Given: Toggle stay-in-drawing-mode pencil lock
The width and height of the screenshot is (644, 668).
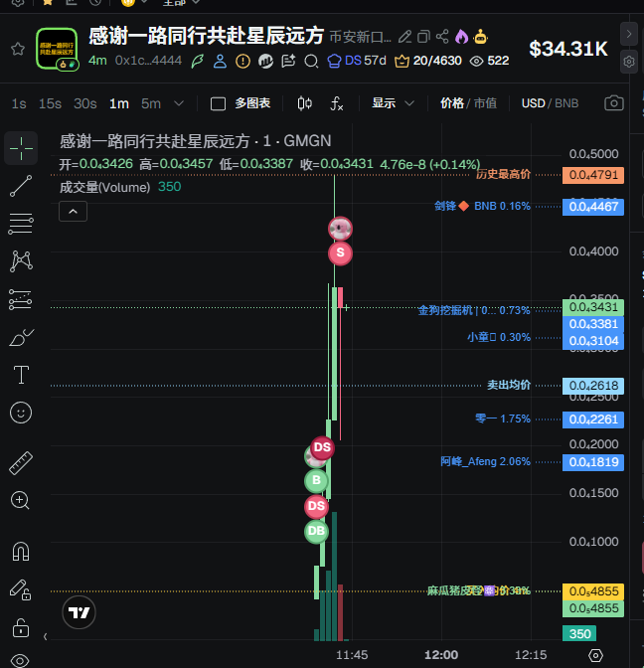Looking at the screenshot, I should click(x=21, y=589).
